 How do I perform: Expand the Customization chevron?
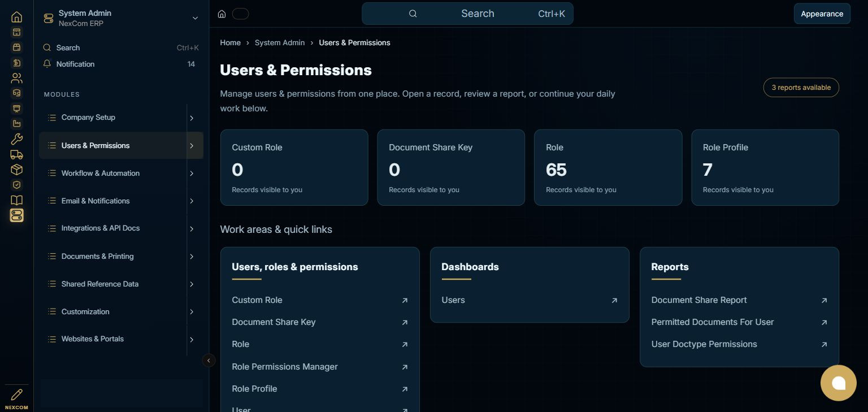(192, 312)
